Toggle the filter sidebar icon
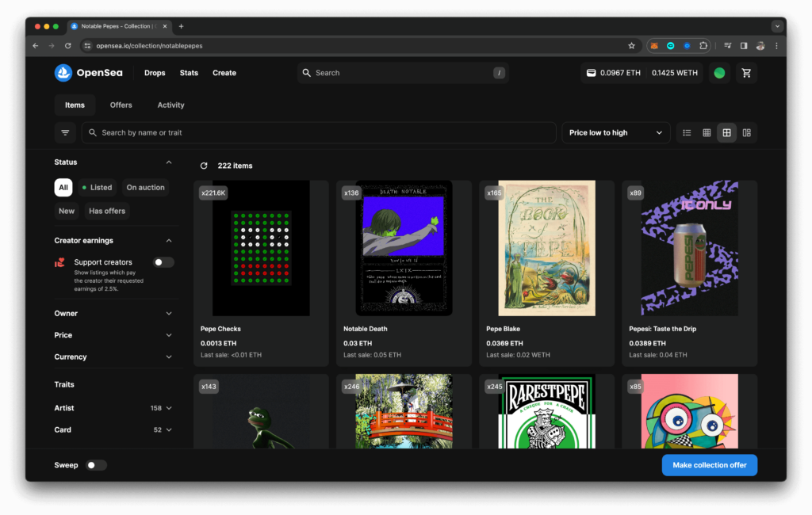This screenshot has width=812, height=515. [65, 133]
